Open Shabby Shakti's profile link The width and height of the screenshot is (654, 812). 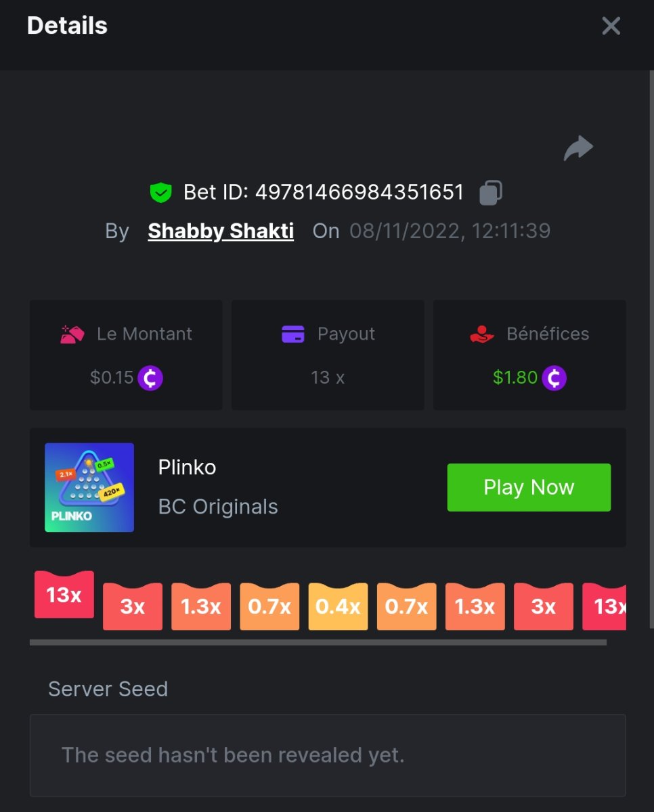pos(221,231)
